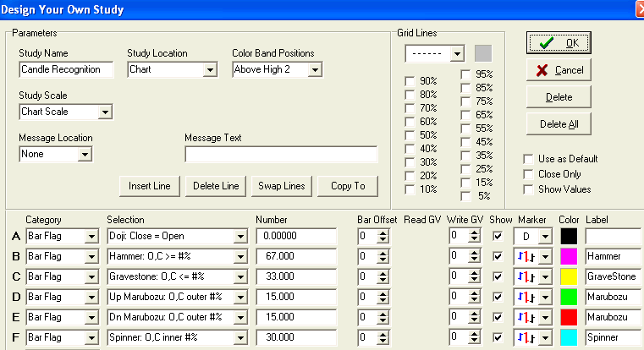Expand the Study Location dropdown
The height and width of the screenshot is (350, 644).
(x=210, y=70)
